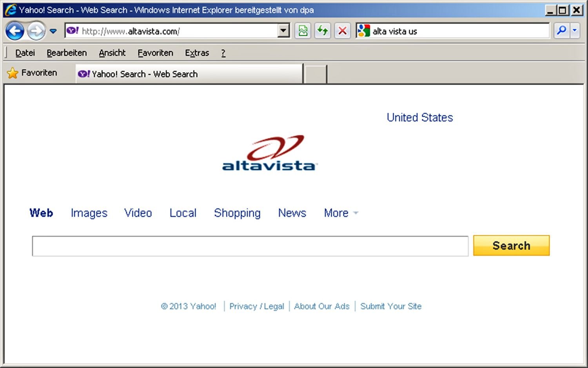Image resolution: width=588 pixels, height=368 pixels.
Task: Click the Yahoo favicon in address bar
Action: pyautogui.click(x=72, y=31)
